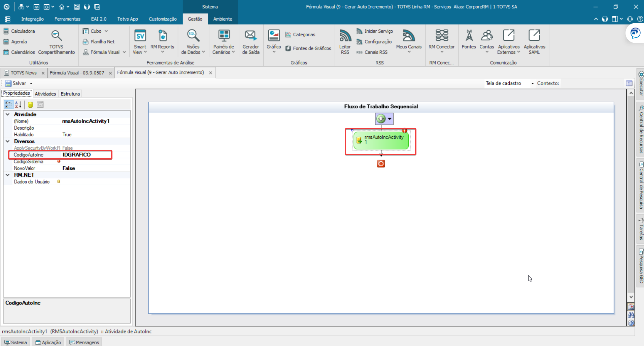Open the workflow start node dropdown

tap(389, 119)
